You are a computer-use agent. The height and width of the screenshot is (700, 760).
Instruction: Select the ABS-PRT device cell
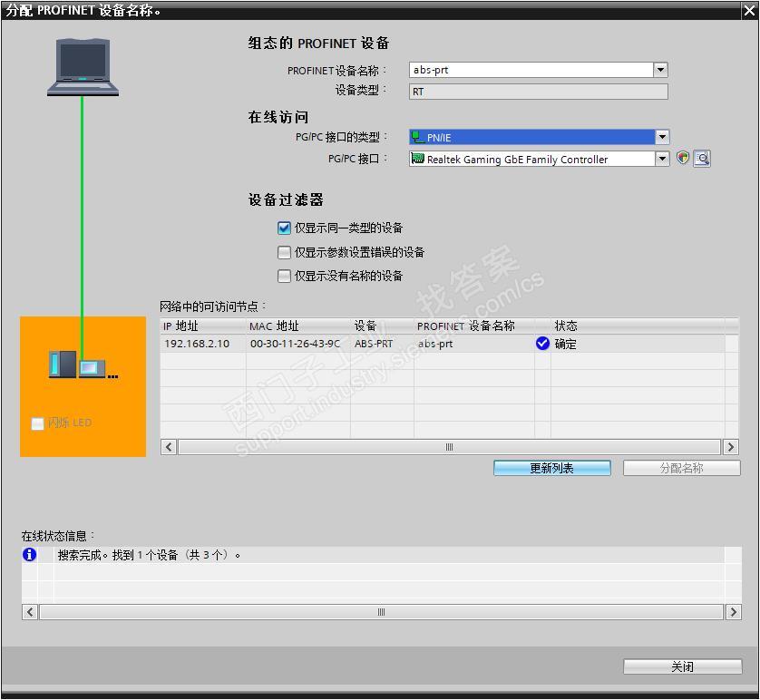[x=382, y=344]
